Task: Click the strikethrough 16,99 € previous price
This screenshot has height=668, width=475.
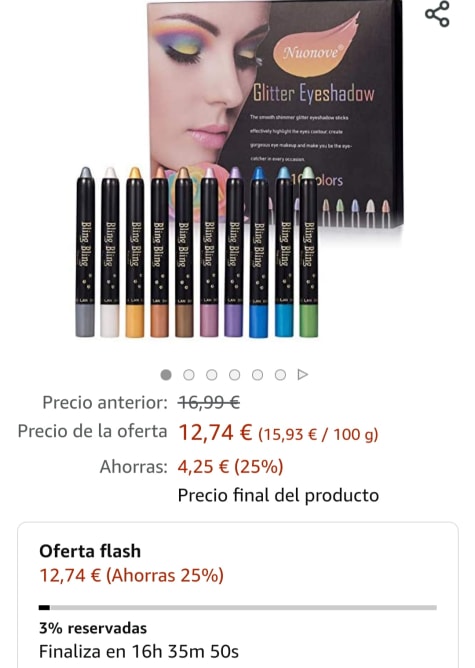Action: click(209, 402)
